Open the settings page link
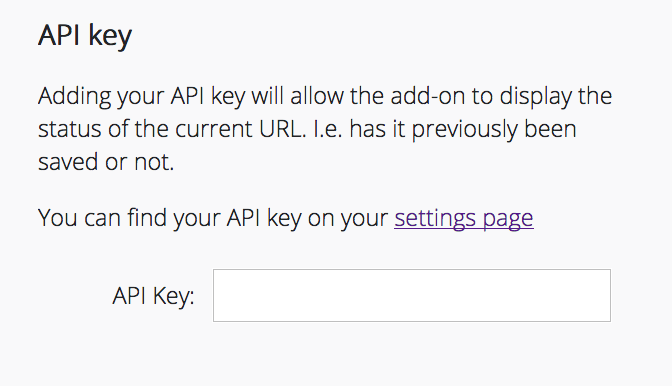 pos(464,218)
